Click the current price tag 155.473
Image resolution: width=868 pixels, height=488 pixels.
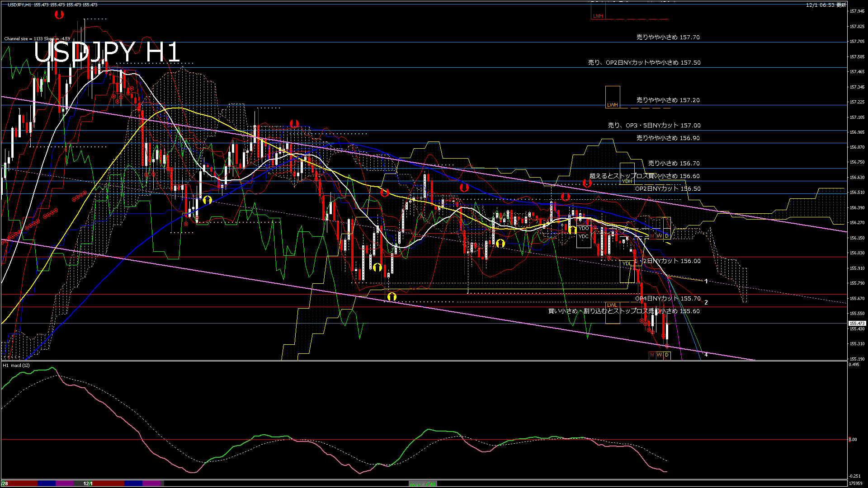click(x=857, y=323)
